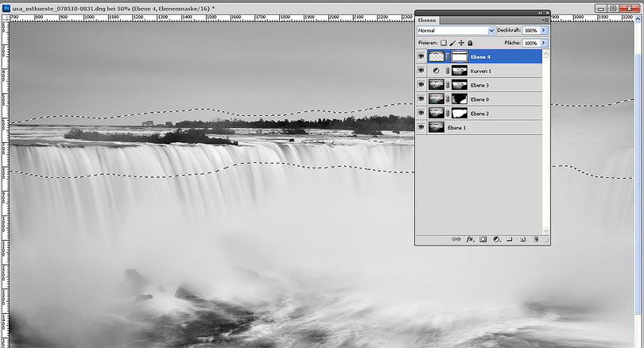Click mask link chain on Ebene 0
This screenshot has height=348, width=644.
(448, 99)
